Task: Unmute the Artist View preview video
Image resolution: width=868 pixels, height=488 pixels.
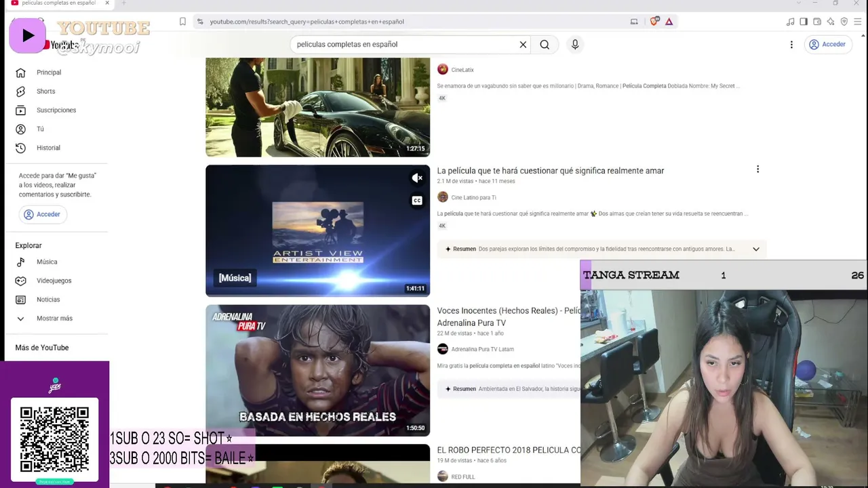Action: point(417,178)
